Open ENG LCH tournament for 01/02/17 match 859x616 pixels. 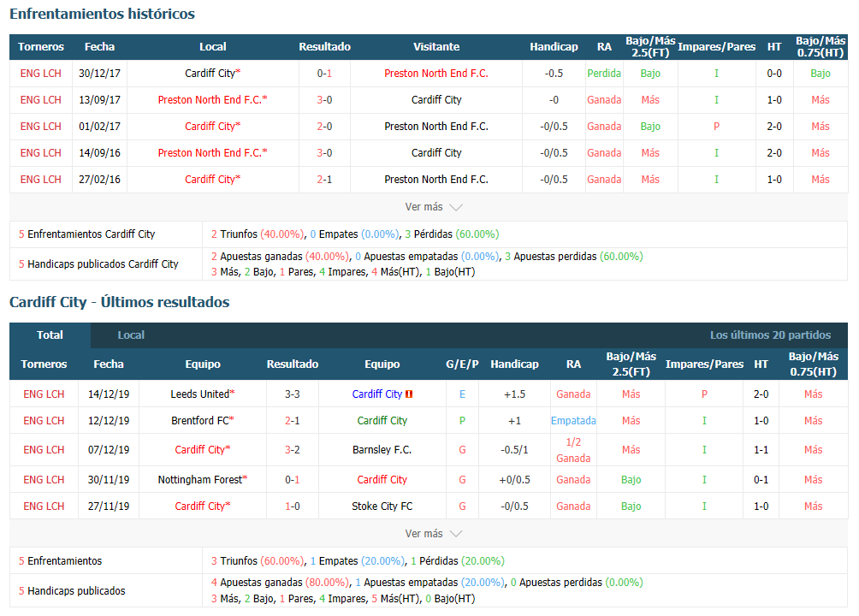pyautogui.click(x=40, y=127)
